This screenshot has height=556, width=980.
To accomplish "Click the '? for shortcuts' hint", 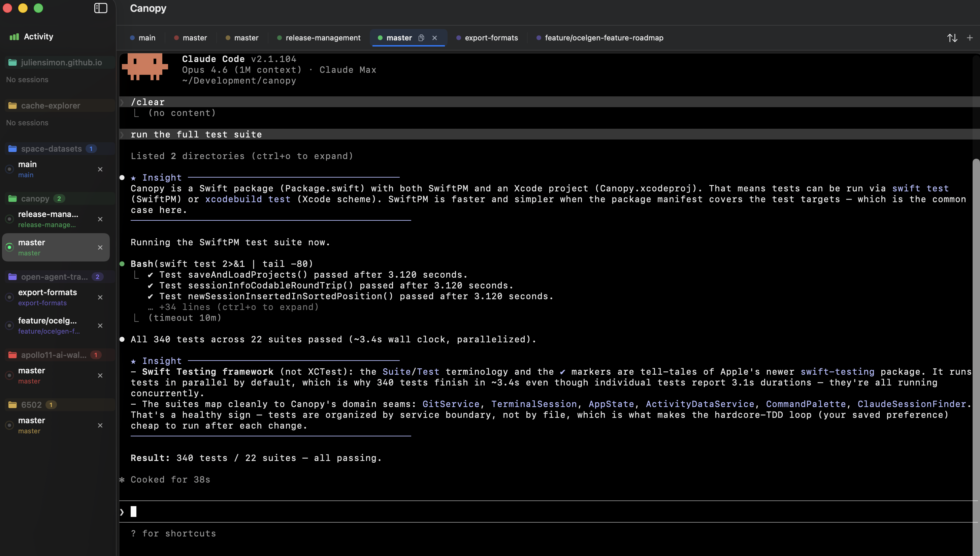I will pos(173,533).
